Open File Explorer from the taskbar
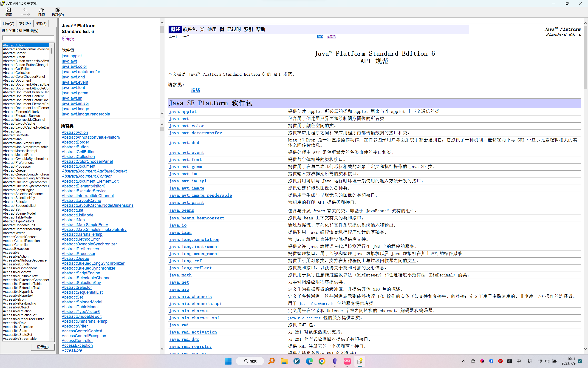Viewport: 588px width, 368px height. click(x=284, y=361)
